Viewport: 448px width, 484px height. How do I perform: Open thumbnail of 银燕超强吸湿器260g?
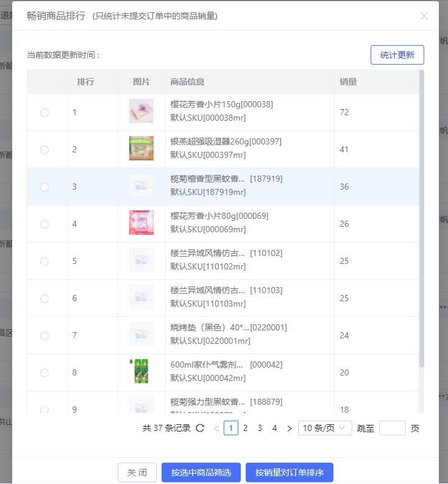click(x=141, y=148)
